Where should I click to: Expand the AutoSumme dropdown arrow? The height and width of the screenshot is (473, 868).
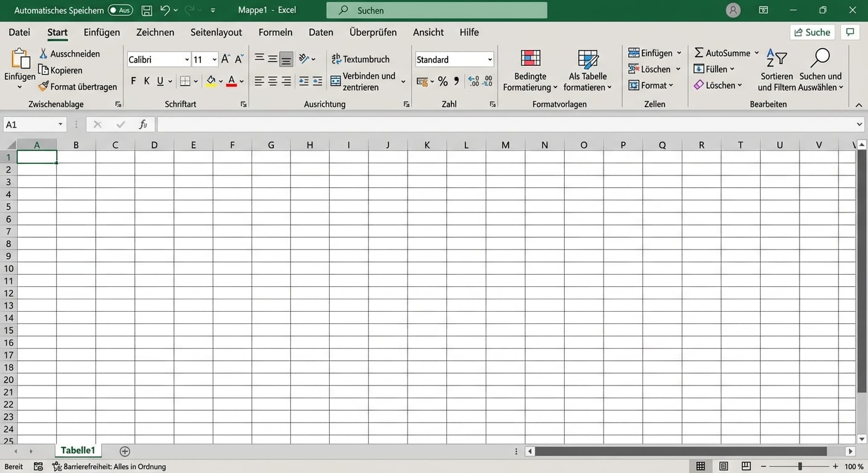[x=756, y=53]
